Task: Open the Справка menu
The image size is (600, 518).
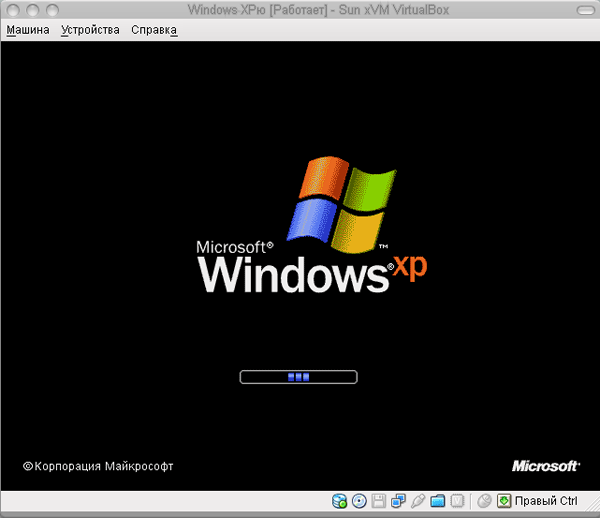Action: [x=154, y=30]
